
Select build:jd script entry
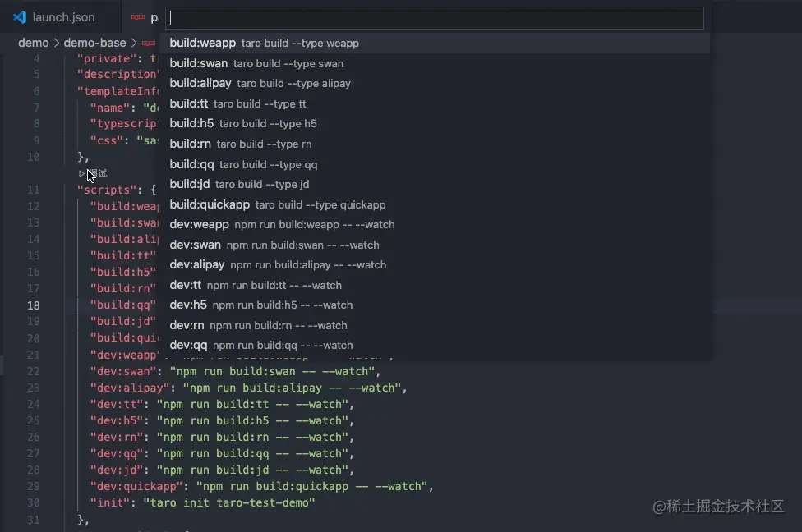point(436,185)
